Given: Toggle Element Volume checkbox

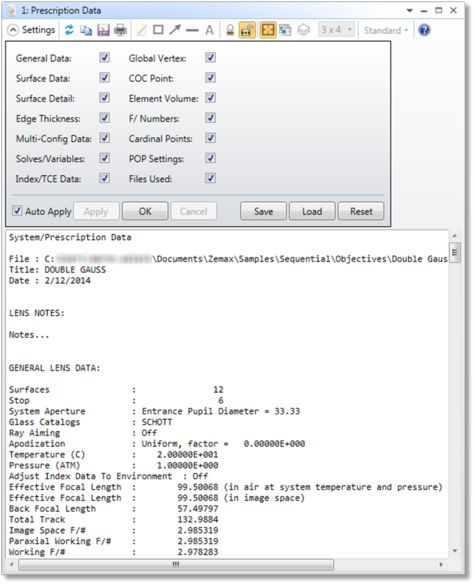Looking at the screenshot, I should [210, 98].
